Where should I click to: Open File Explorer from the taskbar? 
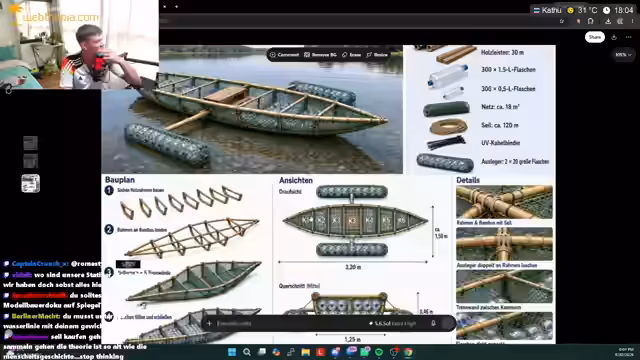click(x=306, y=352)
